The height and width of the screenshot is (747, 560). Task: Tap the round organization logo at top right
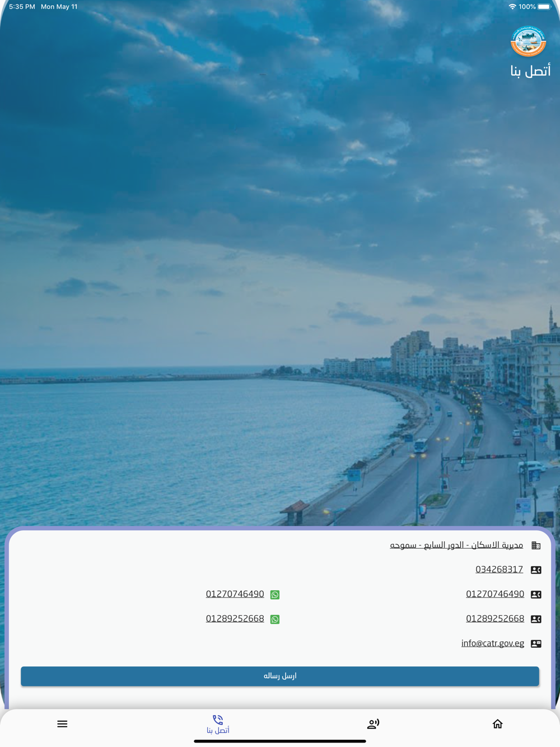[528, 41]
